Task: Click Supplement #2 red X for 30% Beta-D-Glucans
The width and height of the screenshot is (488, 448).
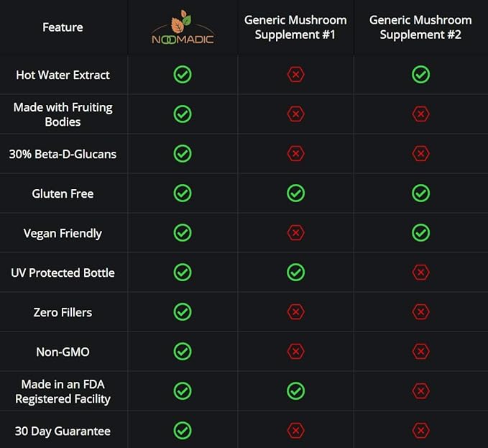Action: (420, 154)
